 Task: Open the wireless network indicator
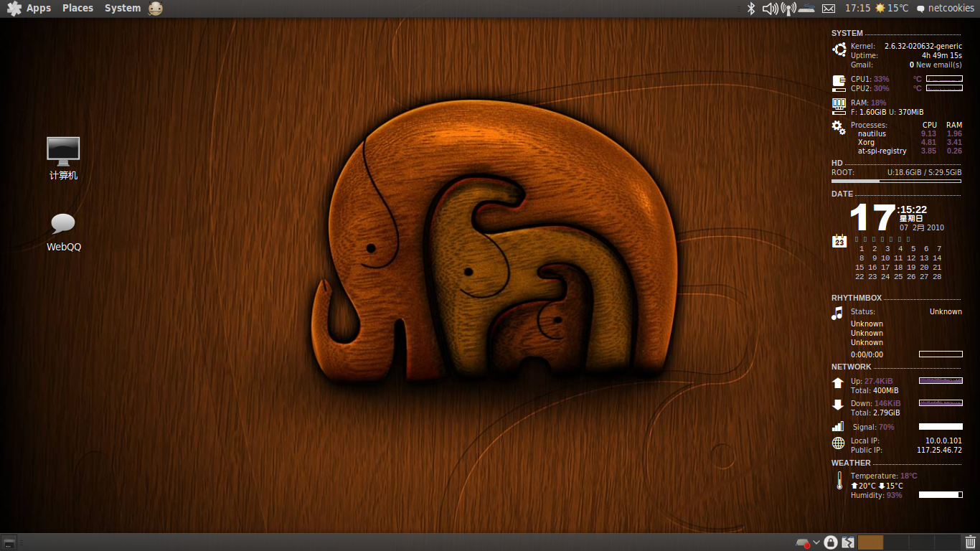tap(788, 9)
